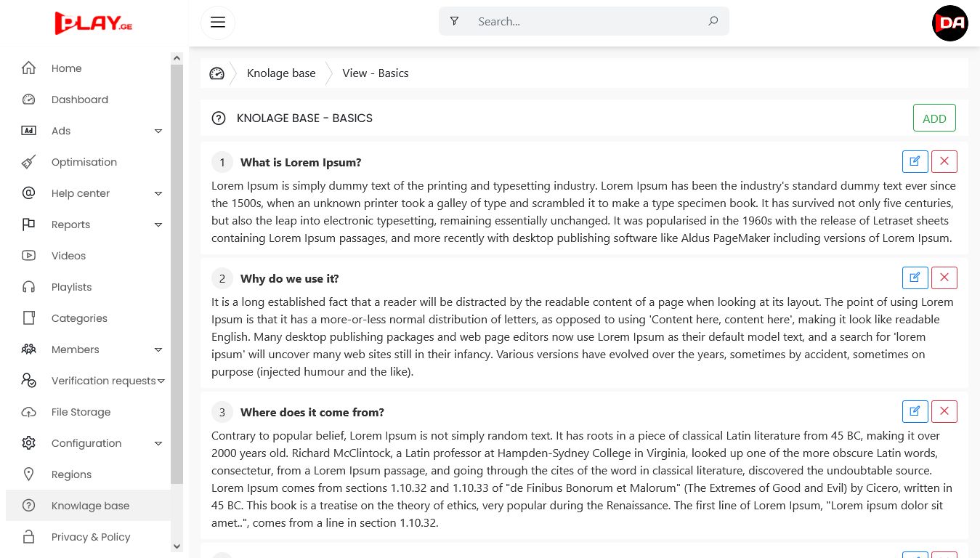Edit the 'What is Lorem Ipsum?' entry
Image resolution: width=980 pixels, height=558 pixels.
915,161
